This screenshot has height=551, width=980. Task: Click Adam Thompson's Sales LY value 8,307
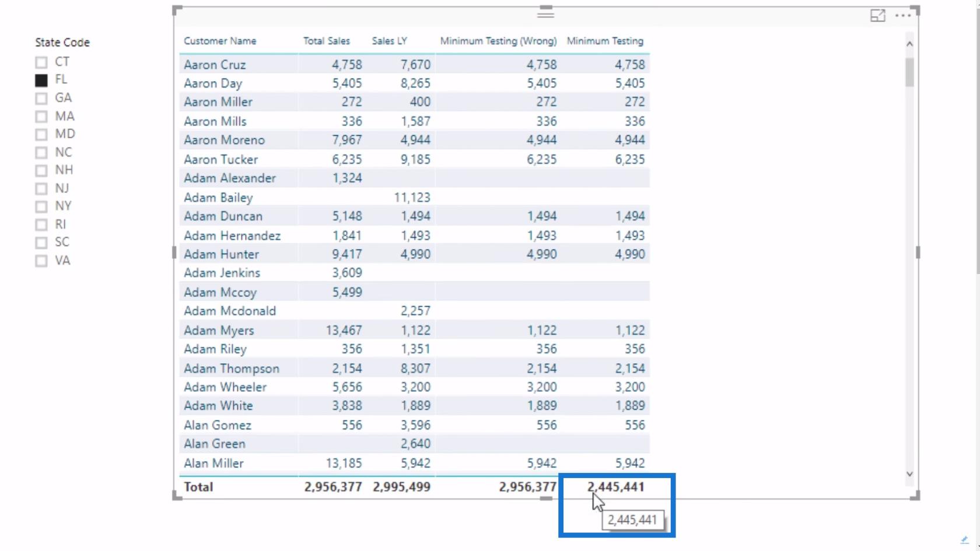[415, 368]
